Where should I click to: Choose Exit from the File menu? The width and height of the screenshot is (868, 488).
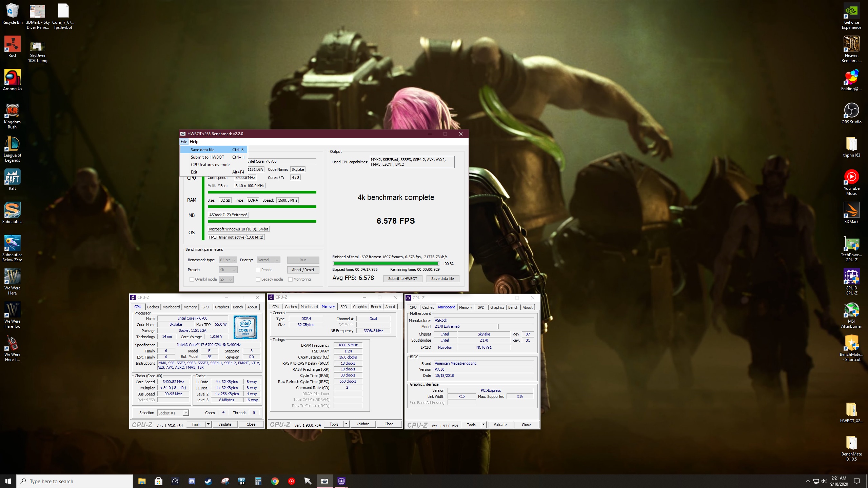214,172
